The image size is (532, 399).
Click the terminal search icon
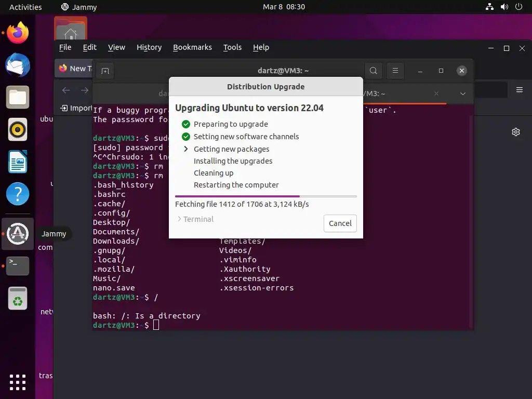point(373,71)
